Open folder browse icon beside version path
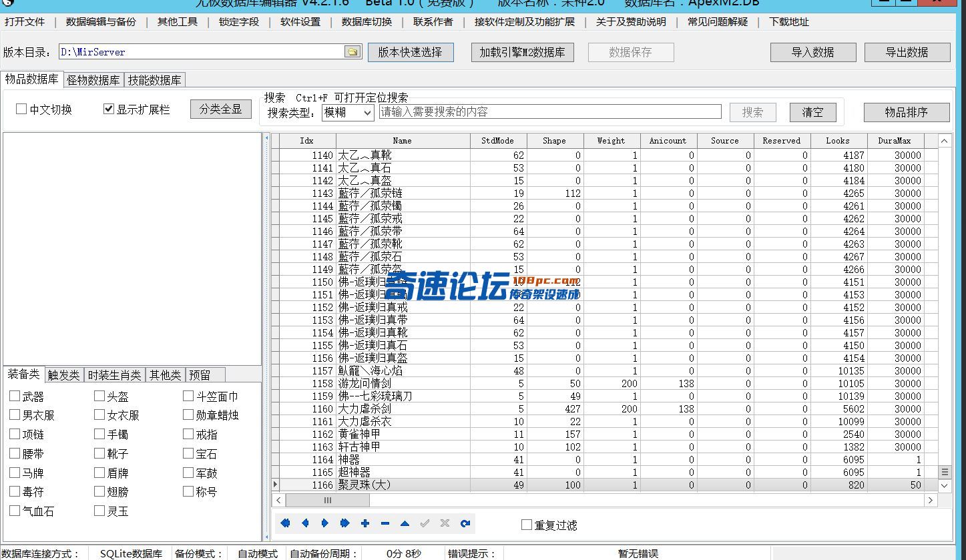Screen dimensions: 966x560 352,52
